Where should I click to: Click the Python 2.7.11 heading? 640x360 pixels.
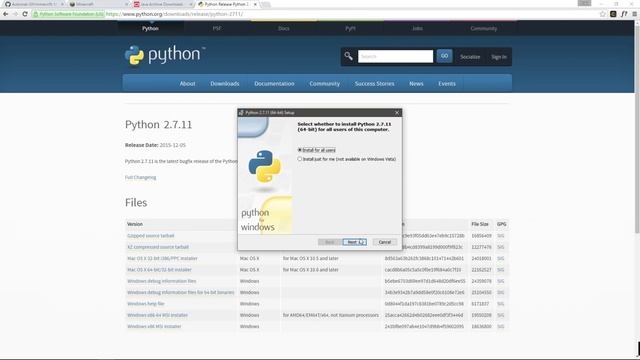(158, 124)
